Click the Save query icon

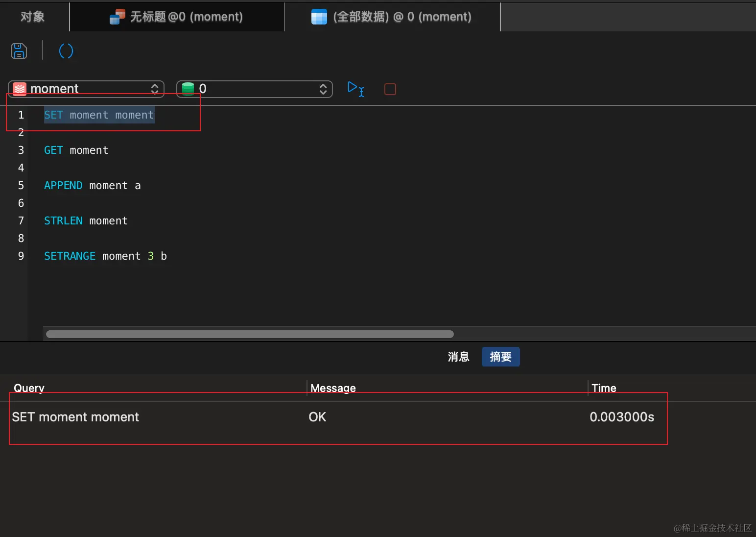(19, 51)
